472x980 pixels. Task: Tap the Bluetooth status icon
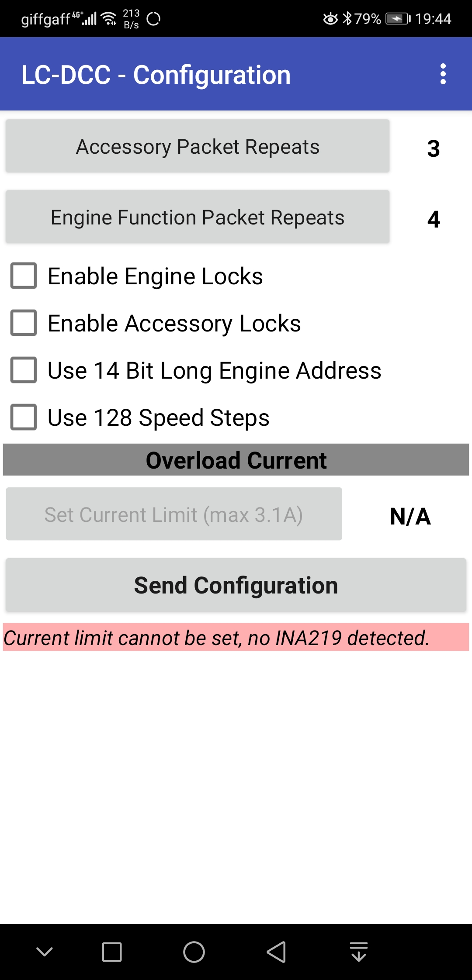(x=347, y=18)
